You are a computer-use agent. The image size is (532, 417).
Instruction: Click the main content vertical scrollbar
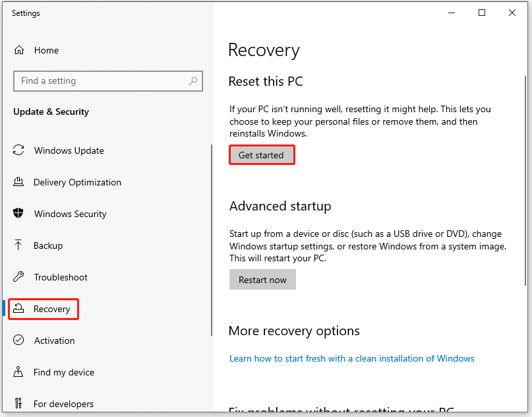(x=525, y=180)
